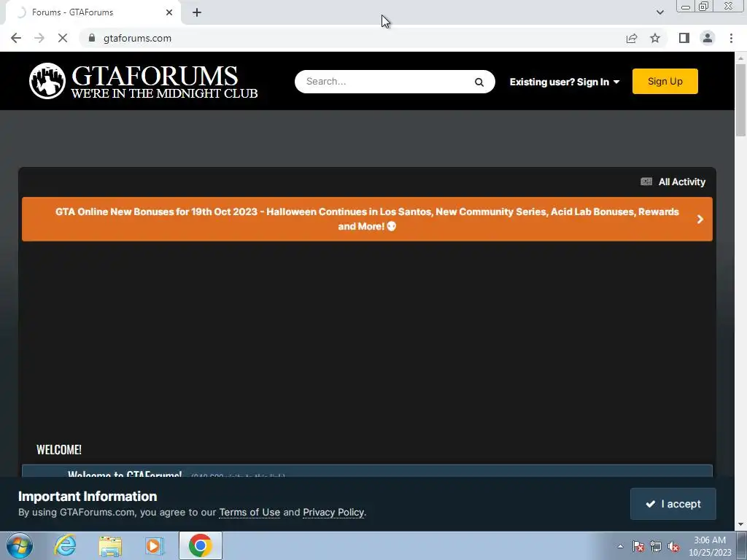Open the Chrome profile icon

tap(708, 38)
